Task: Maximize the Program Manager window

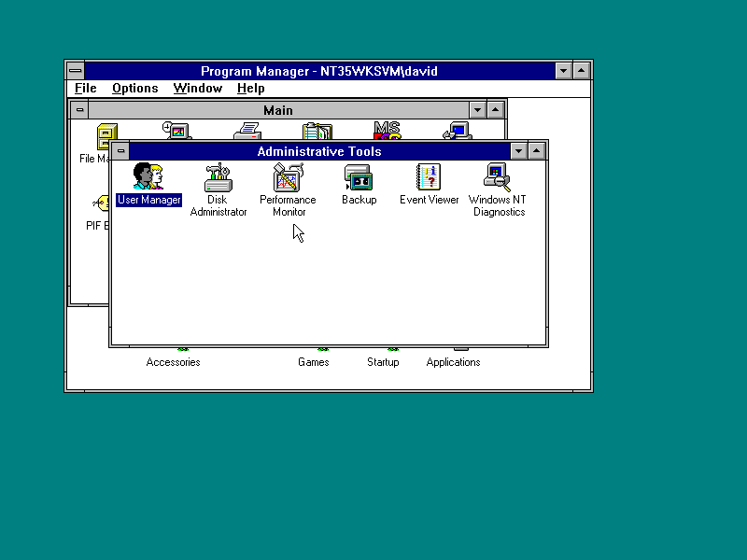Action: (582, 71)
